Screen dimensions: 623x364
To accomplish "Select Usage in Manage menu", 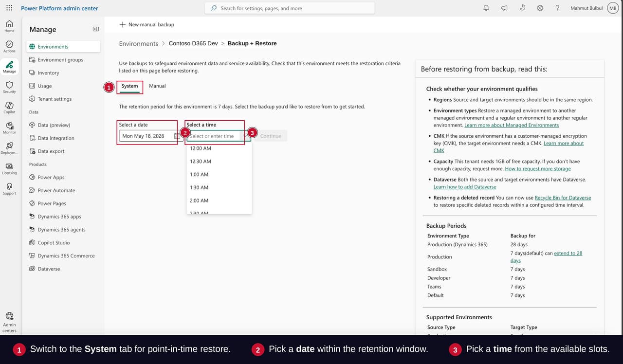I will [x=63, y=86].
